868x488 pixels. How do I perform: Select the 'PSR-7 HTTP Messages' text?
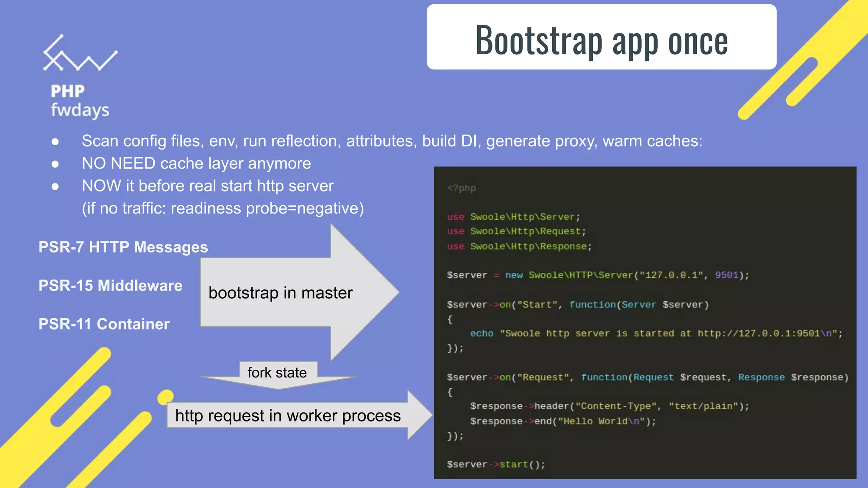point(123,247)
